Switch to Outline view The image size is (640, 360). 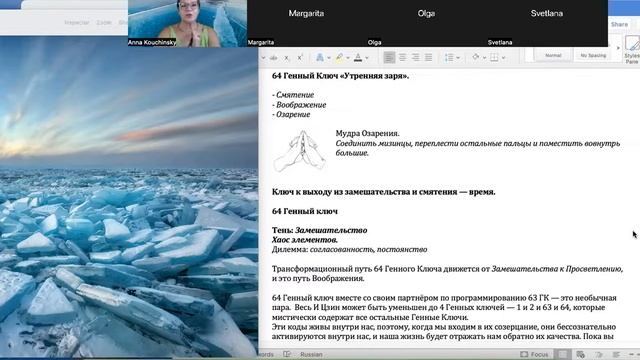pyautogui.click(x=599, y=354)
